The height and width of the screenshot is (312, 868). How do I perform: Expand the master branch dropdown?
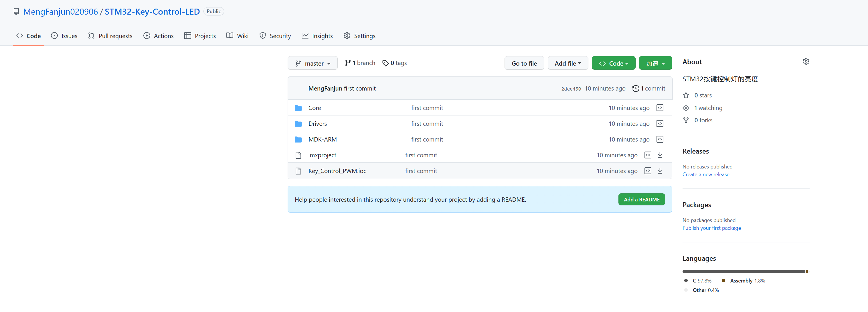point(312,63)
